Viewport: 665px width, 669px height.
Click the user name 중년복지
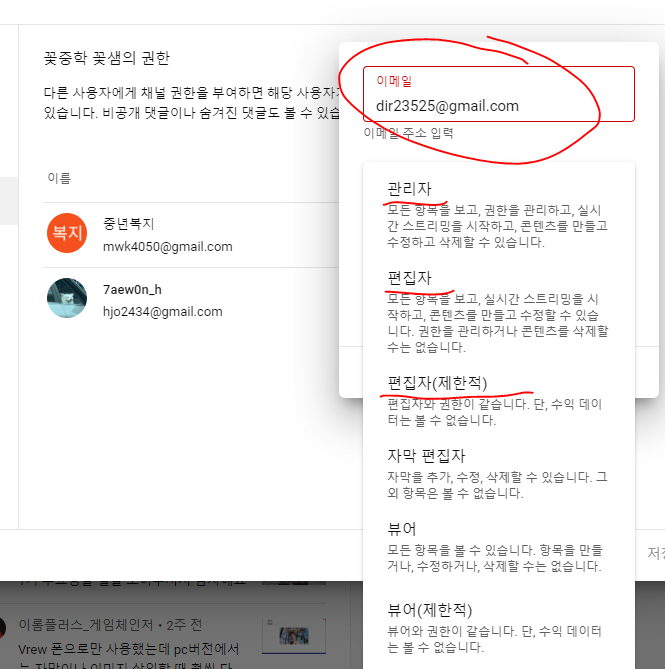click(128, 224)
